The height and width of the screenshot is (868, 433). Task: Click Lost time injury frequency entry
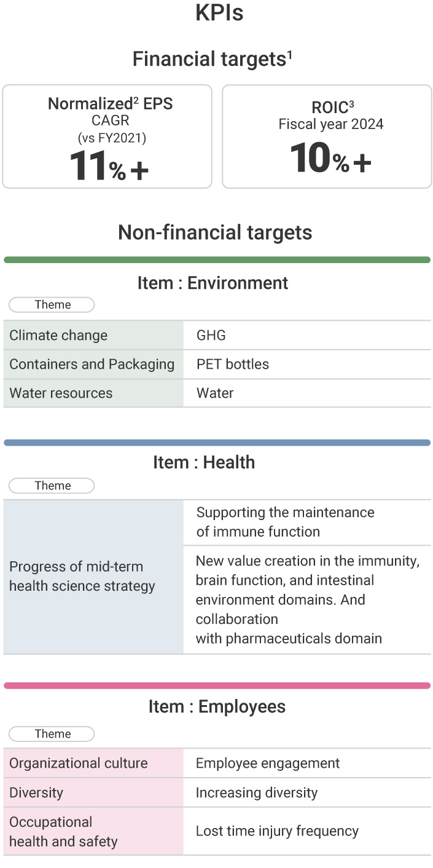[277, 831]
